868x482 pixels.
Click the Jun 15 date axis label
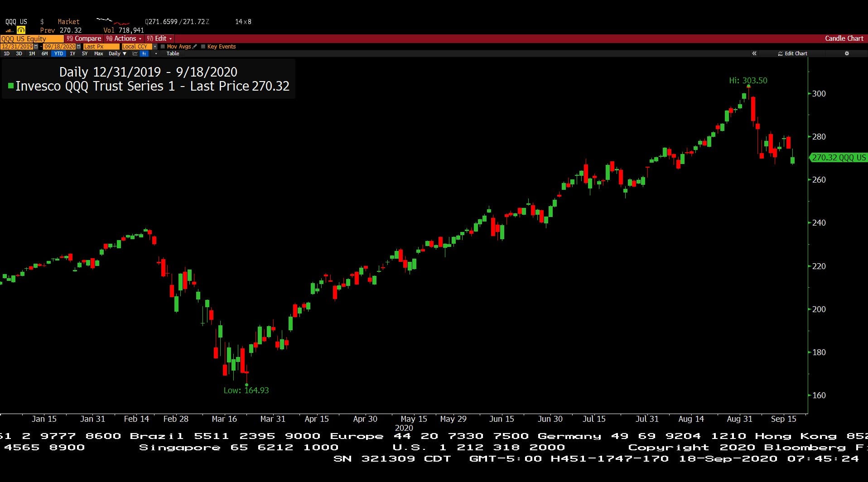point(502,419)
